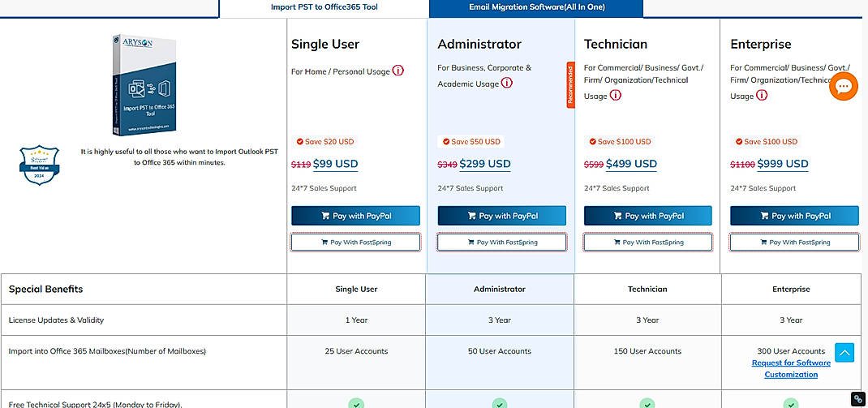The height and width of the screenshot is (408, 868).
Task: Open the Import PST to Office365 Tool tab
Action: click(324, 8)
